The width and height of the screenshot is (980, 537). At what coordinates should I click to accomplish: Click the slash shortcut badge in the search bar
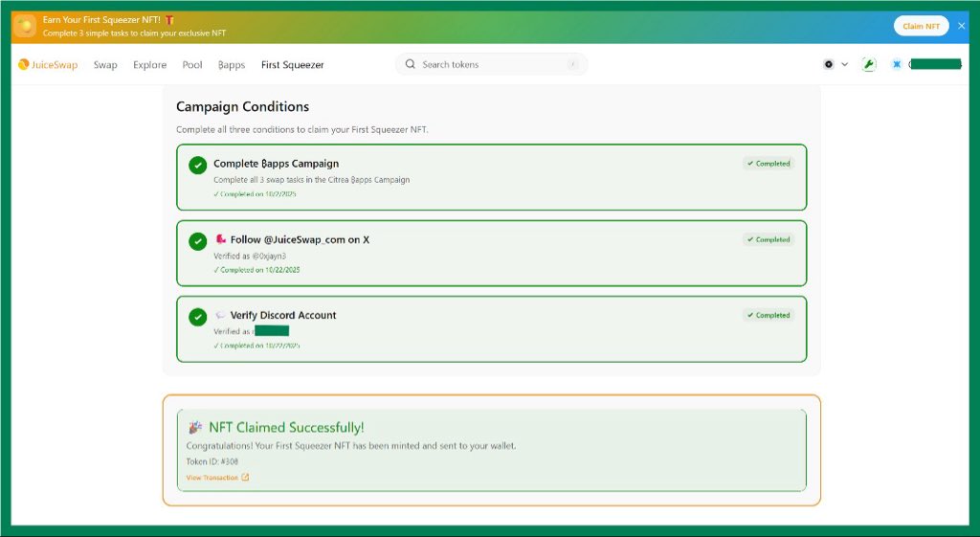(x=572, y=64)
